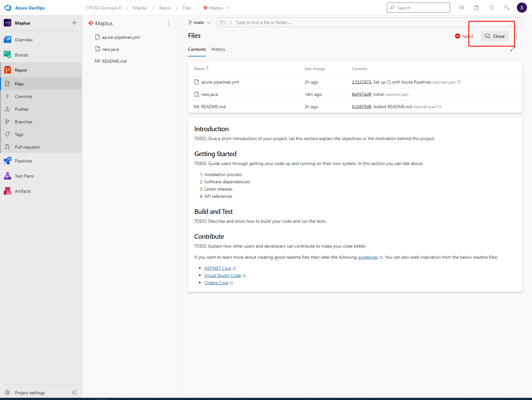Open the Chakra Core link
The image size is (532, 400).
pos(216,283)
